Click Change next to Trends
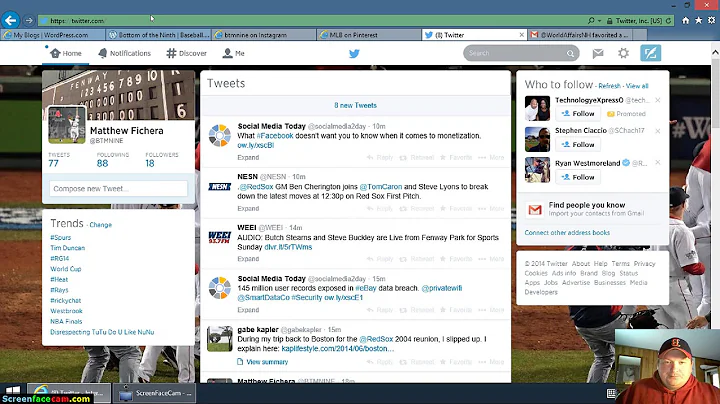 [x=101, y=225]
